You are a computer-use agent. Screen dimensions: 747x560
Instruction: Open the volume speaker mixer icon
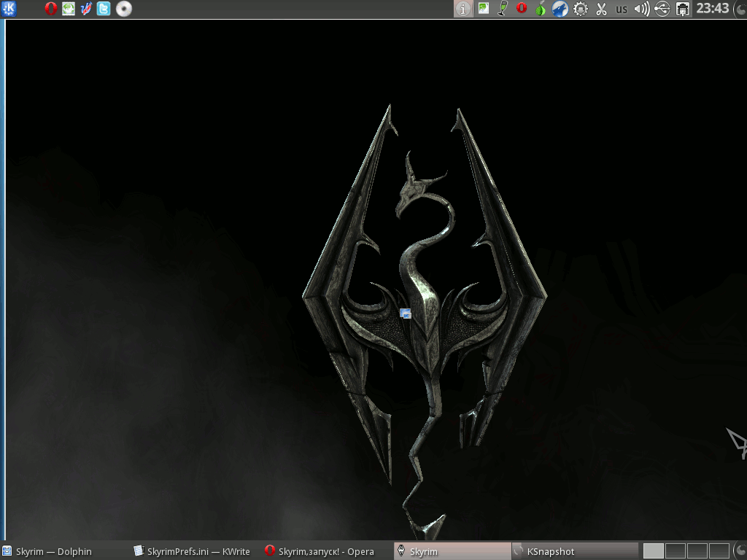point(642,9)
